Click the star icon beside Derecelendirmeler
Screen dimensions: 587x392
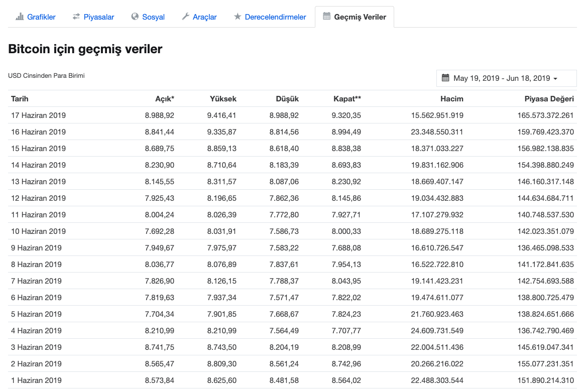pyautogui.click(x=238, y=17)
